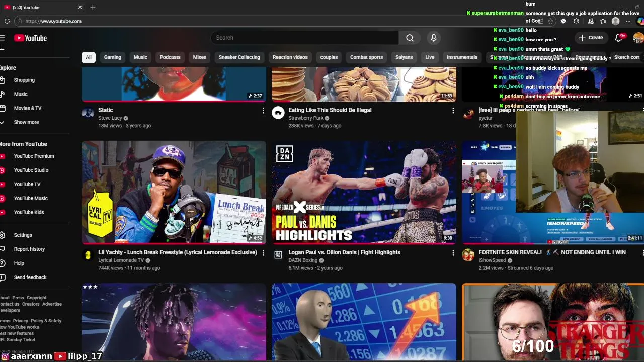Select the Reaction videos filter chip
Screen dimensions: 644x362
click(x=290, y=57)
